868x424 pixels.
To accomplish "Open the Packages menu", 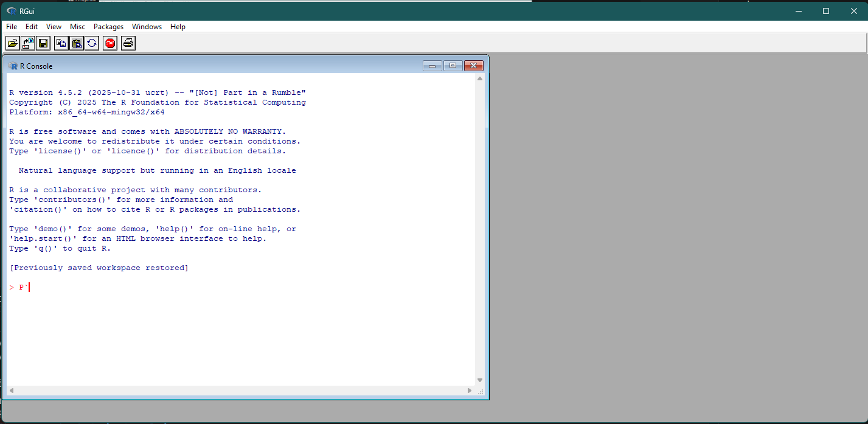I will click(x=108, y=26).
